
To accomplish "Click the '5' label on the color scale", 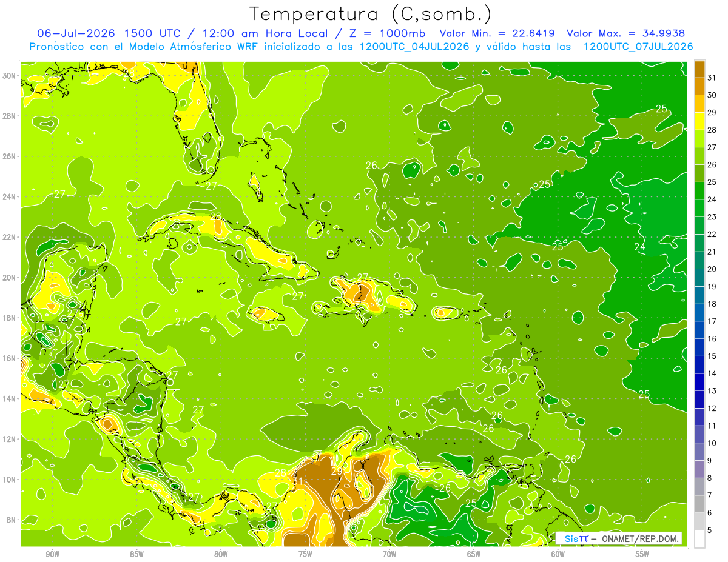I will pyautogui.click(x=710, y=530).
